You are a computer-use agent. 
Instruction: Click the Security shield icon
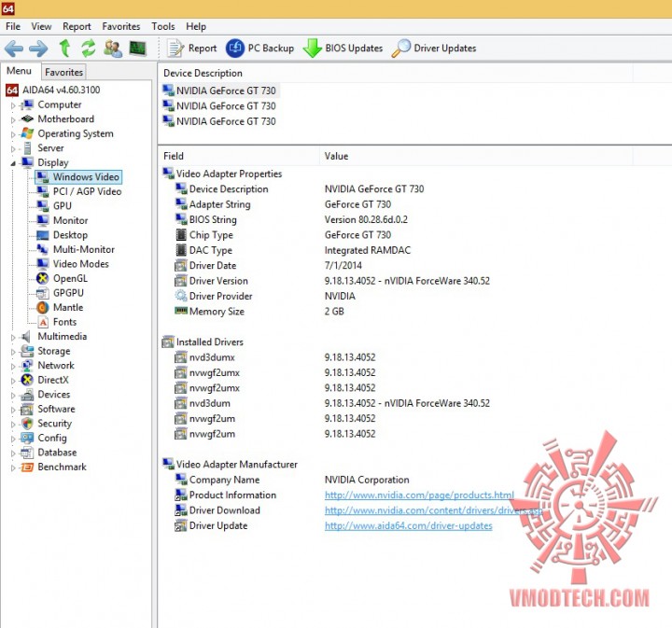click(x=27, y=424)
